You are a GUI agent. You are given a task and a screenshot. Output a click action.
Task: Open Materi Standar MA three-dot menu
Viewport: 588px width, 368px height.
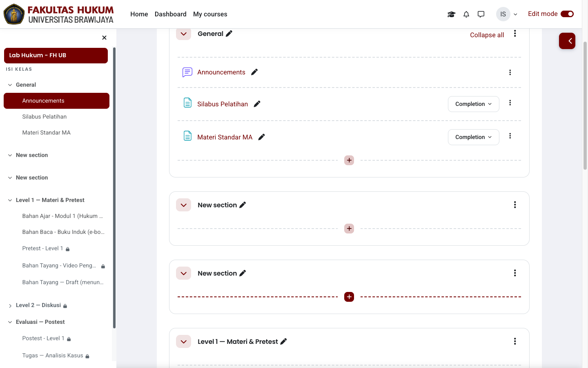coord(510,136)
